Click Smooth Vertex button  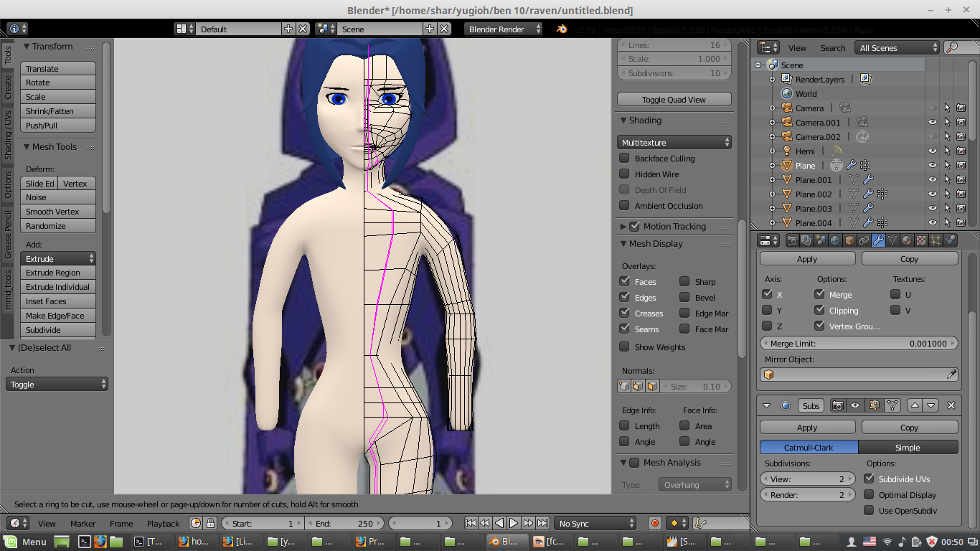click(58, 212)
